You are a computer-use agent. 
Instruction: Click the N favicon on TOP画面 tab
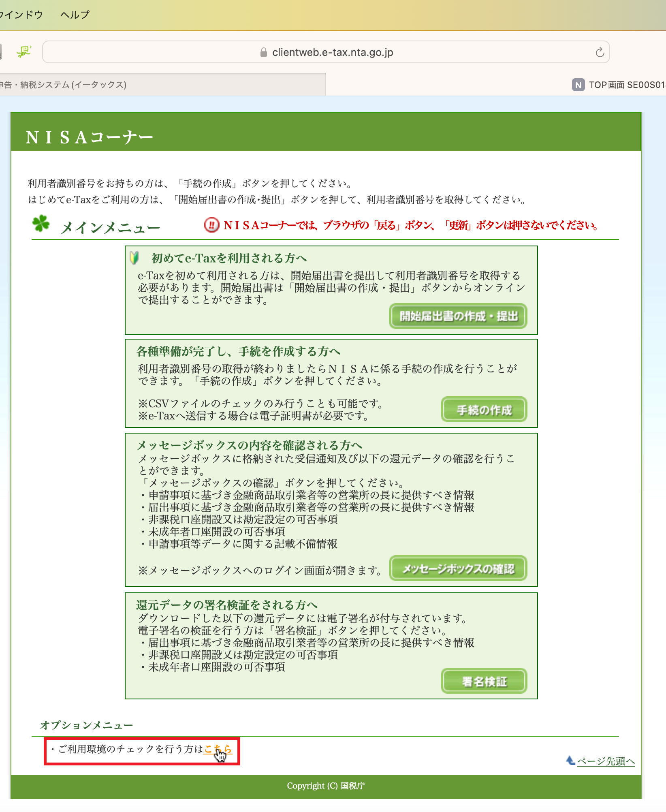click(x=578, y=85)
